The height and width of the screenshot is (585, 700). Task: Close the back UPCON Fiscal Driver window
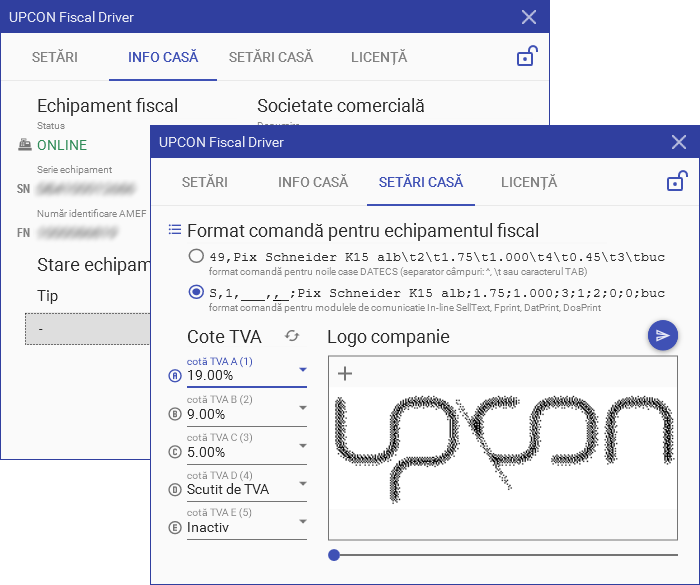529,17
